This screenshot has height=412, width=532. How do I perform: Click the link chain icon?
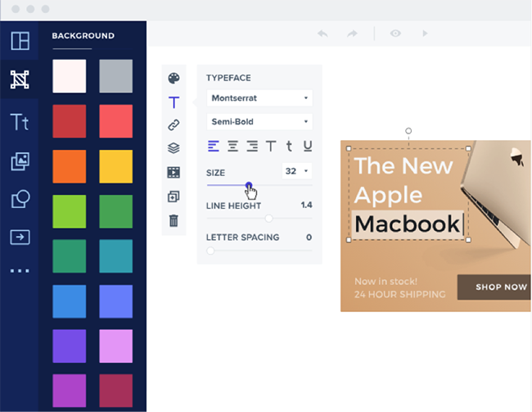(174, 125)
